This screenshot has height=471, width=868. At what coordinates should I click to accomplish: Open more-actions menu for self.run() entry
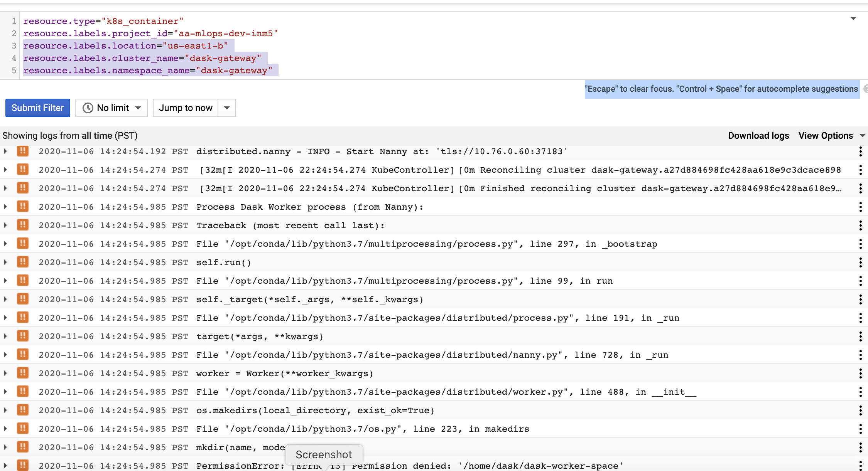click(x=860, y=262)
